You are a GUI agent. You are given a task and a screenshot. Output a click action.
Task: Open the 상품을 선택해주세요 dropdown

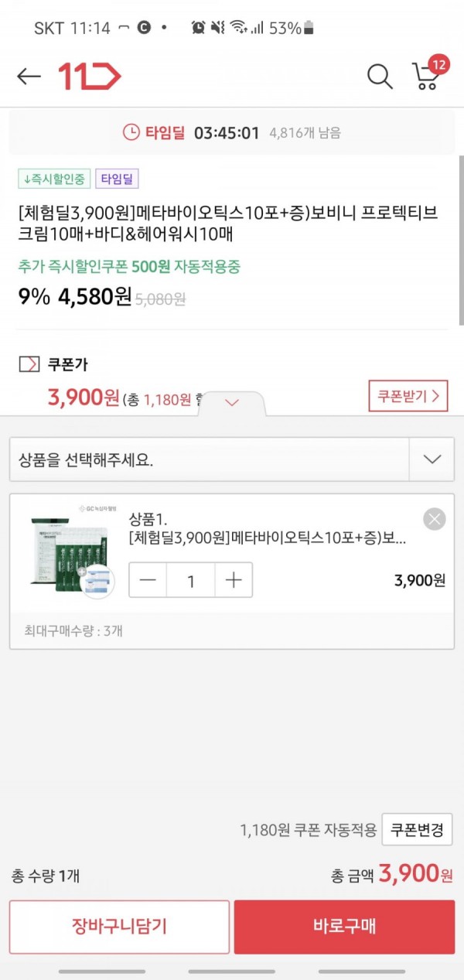232,459
